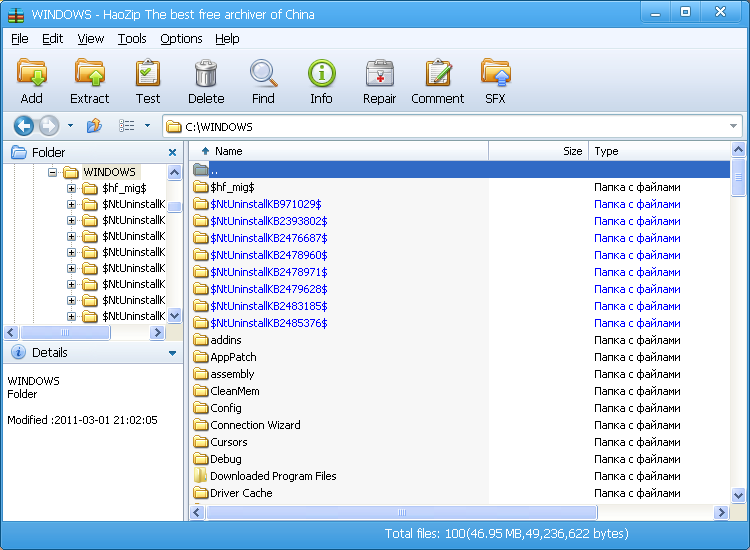The height and width of the screenshot is (550, 750).
Task: Click the Add toolbar icon
Action: click(32, 73)
